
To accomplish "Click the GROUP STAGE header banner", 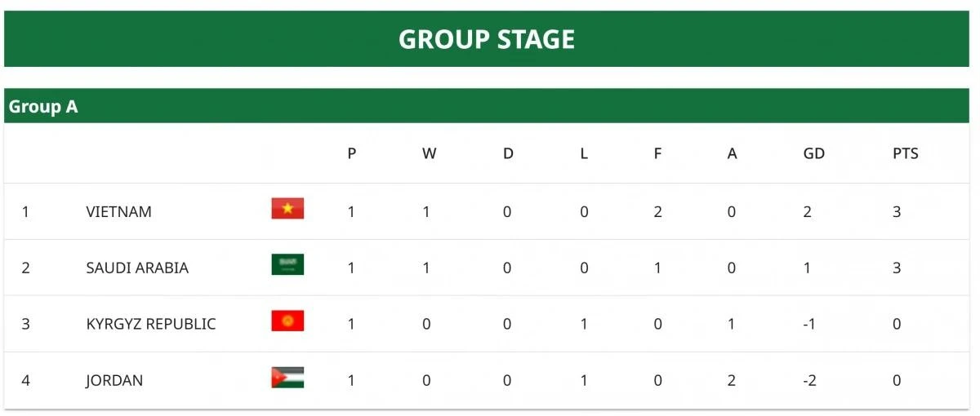I will coord(487,39).
